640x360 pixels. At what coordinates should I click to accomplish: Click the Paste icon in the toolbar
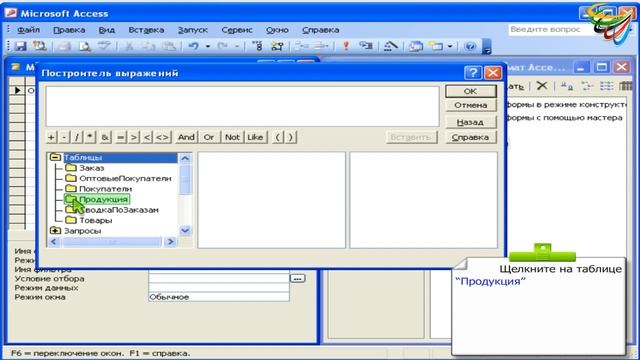(169, 46)
